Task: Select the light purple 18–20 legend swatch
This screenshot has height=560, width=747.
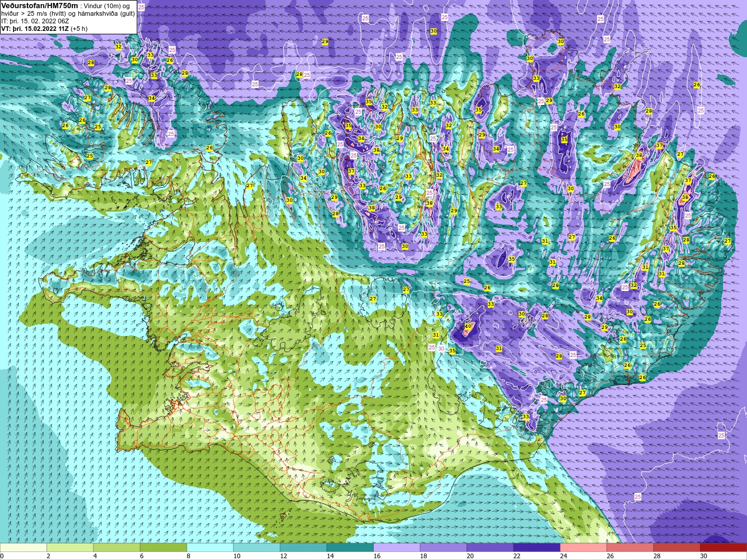Action: [444, 548]
